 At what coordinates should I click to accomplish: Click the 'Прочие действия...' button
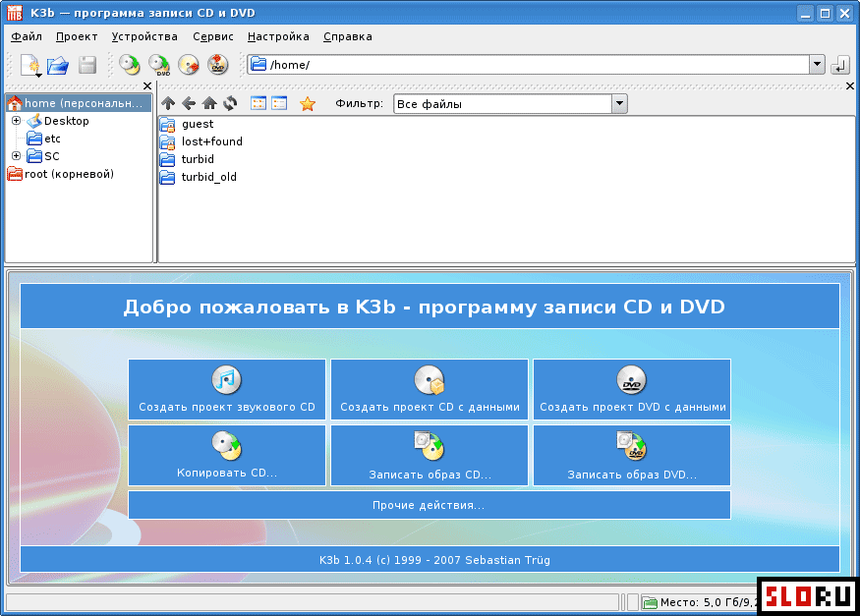[x=430, y=505]
